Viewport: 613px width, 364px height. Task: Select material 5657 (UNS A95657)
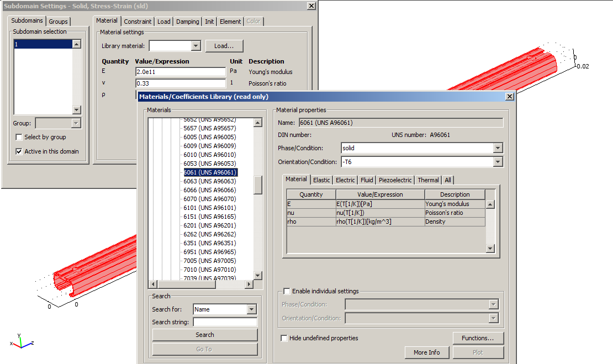209,128
